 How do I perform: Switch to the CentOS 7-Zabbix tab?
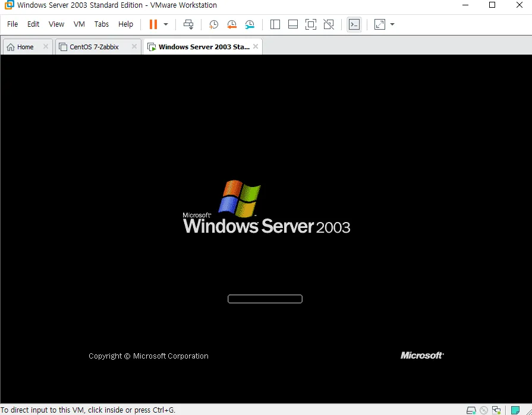click(x=95, y=47)
